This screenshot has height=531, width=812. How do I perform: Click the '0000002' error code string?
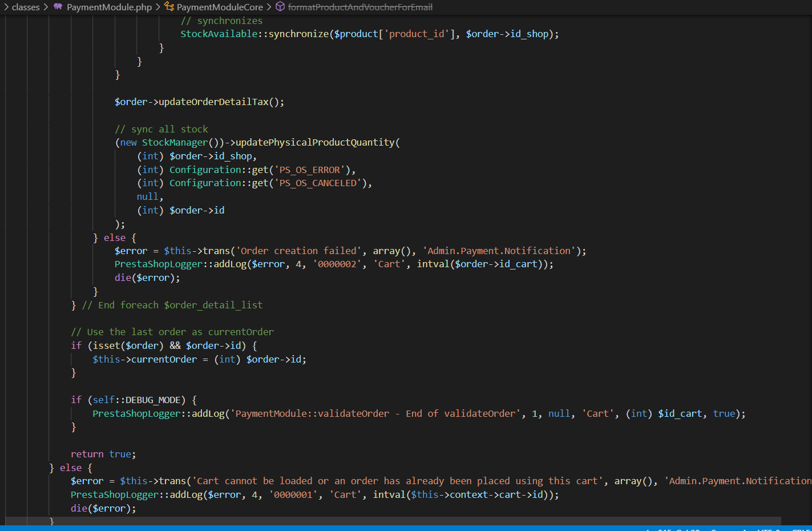(337, 264)
